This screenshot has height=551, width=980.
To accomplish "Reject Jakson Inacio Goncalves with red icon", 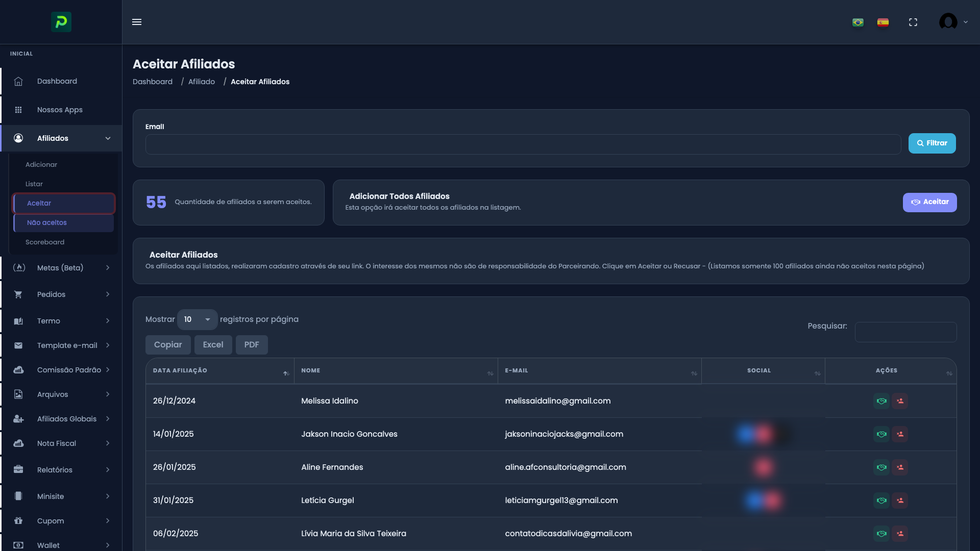I will click(x=900, y=434).
